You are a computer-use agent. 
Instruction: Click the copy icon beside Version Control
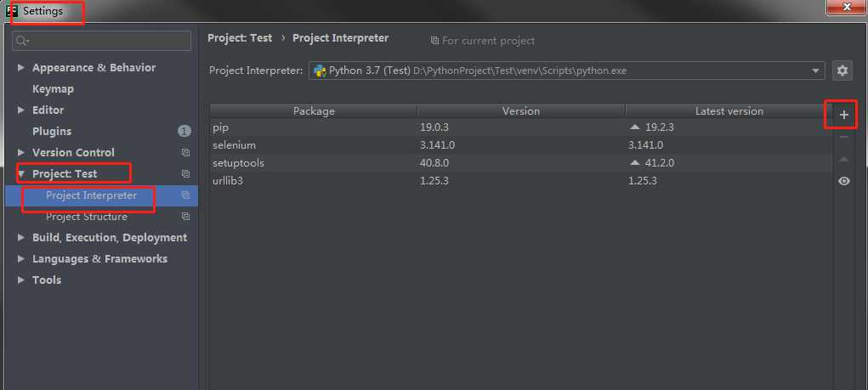[185, 153]
